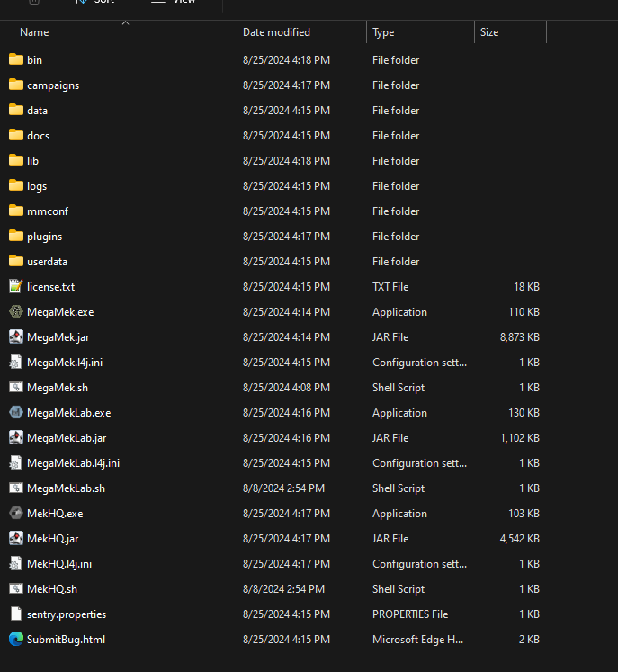Select the MekHQ.jar file name
618x672 pixels.
[x=53, y=539]
